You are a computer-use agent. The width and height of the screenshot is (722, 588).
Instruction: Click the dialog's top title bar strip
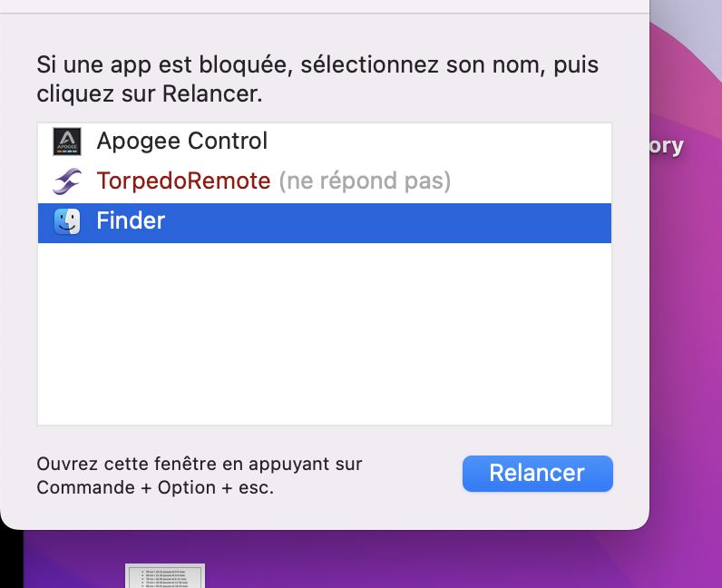tap(324, 6)
